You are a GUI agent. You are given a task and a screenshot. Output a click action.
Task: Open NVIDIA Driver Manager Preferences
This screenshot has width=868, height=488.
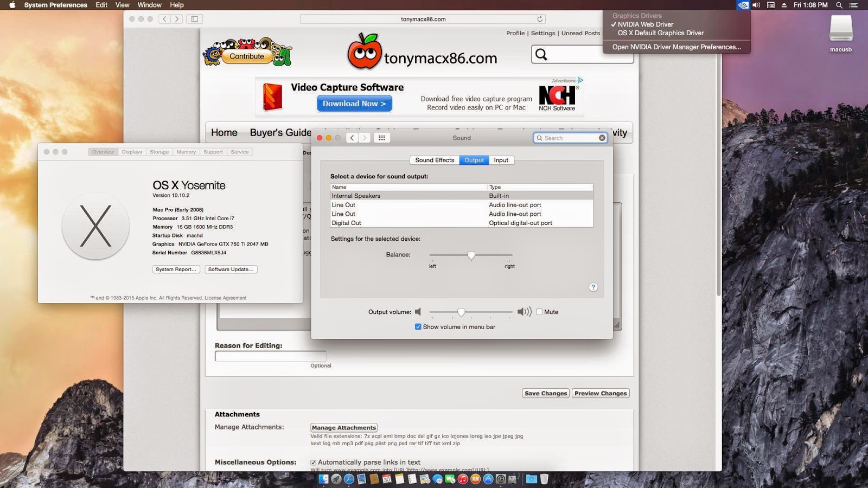point(676,47)
